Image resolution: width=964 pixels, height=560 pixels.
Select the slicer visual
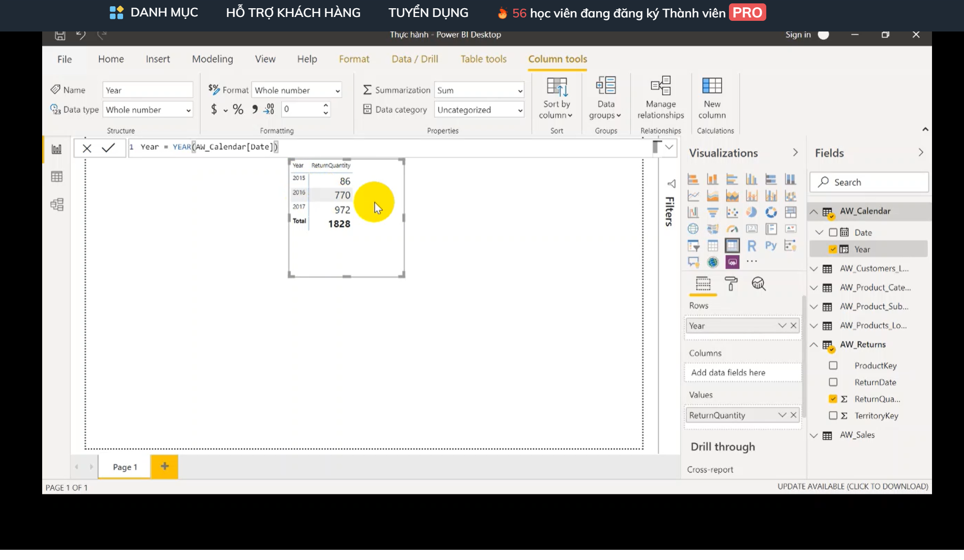click(693, 246)
